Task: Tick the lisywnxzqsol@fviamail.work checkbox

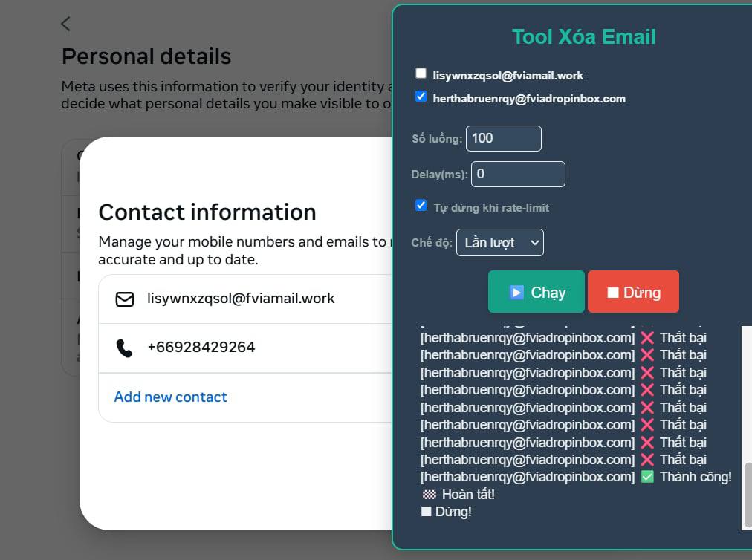Action: (421, 74)
